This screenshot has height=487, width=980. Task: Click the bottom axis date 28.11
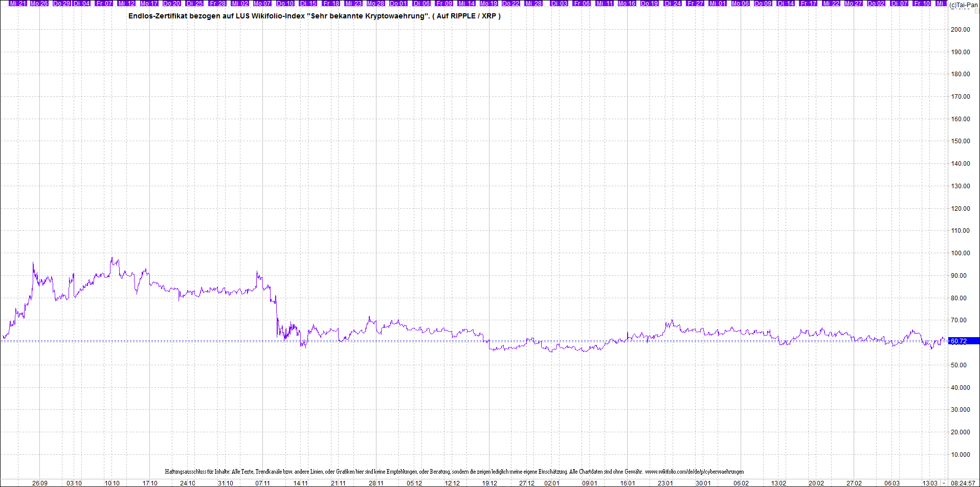pos(376,483)
